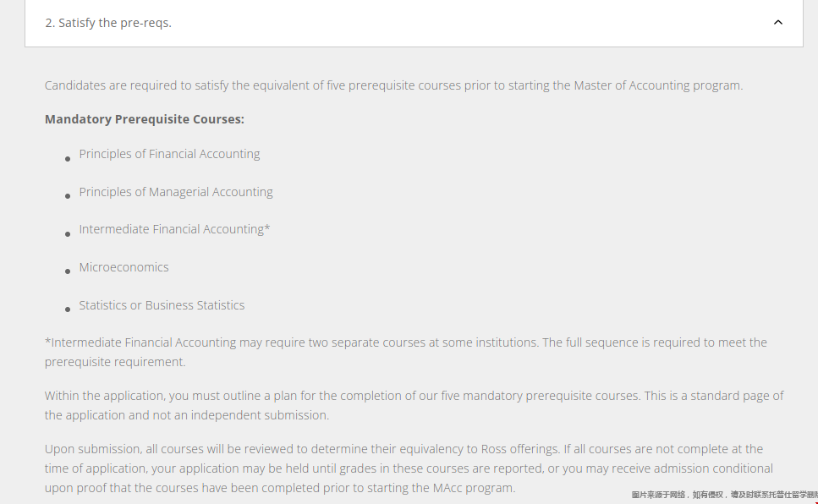Select the "Principles of Managerial Accounting" list item
Viewport: 818px width, 504px height.
coord(176,192)
